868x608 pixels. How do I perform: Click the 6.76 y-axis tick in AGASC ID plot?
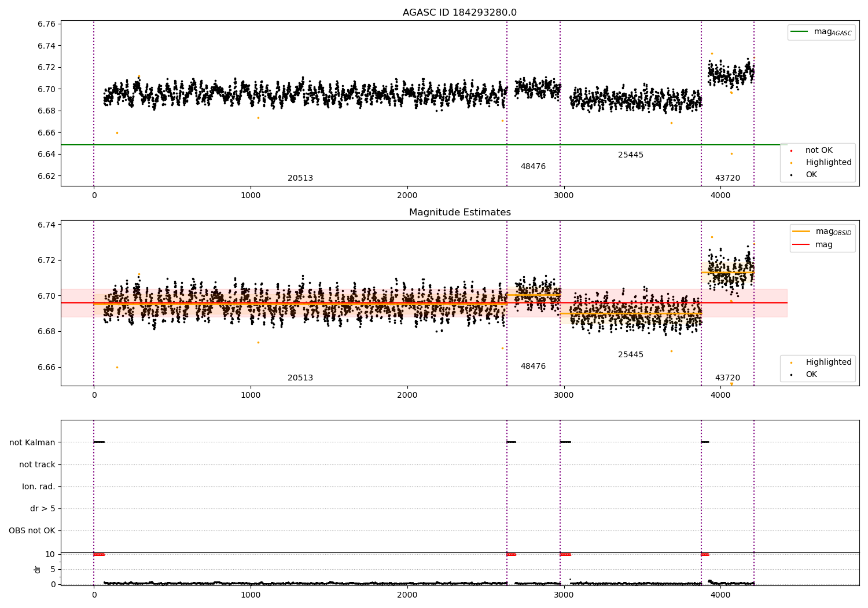click(46, 24)
